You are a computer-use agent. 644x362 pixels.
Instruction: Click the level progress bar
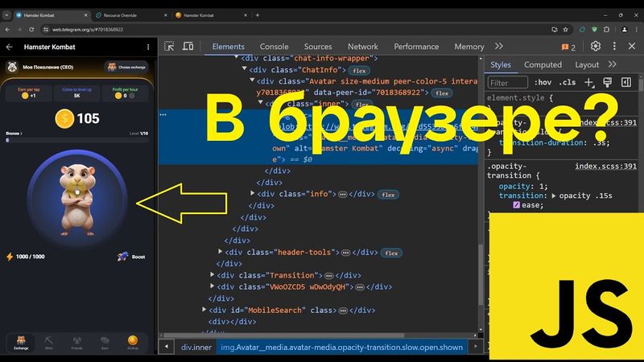(x=77, y=140)
